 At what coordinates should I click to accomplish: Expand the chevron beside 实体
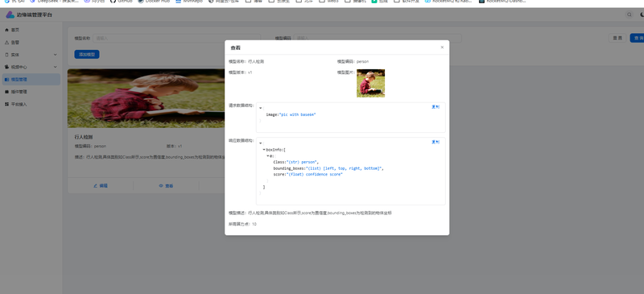[55, 55]
